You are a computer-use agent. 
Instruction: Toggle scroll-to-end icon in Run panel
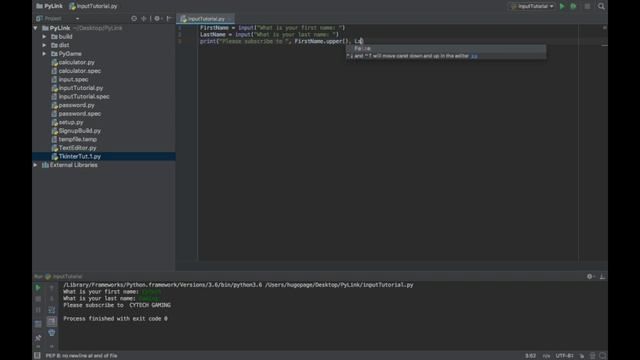click(x=51, y=322)
